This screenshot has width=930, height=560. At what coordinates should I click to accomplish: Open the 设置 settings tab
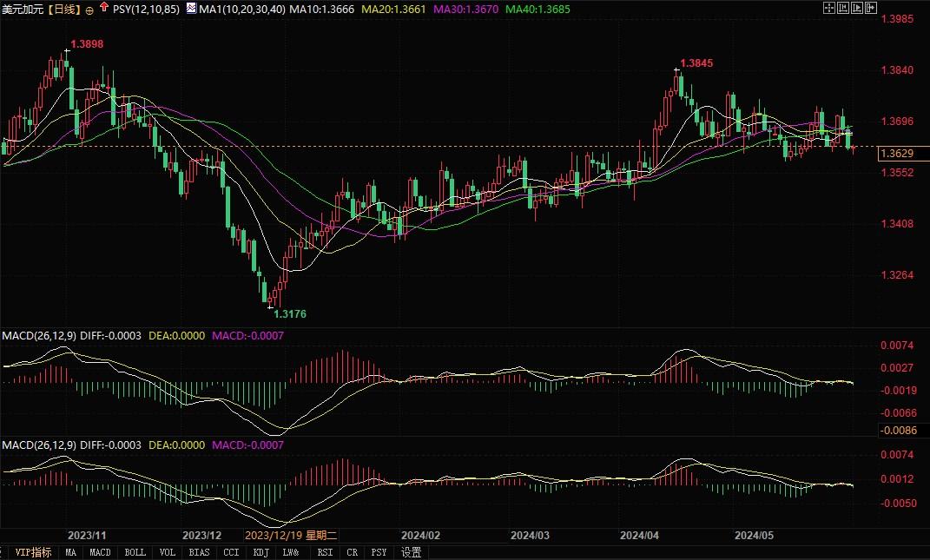click(x=411, y=552)
